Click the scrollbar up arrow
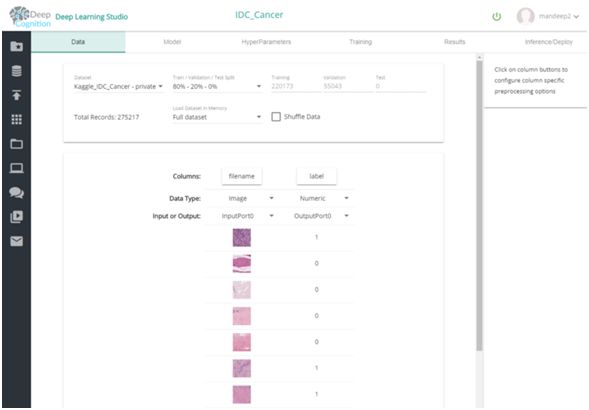 (x=479, y=57)
